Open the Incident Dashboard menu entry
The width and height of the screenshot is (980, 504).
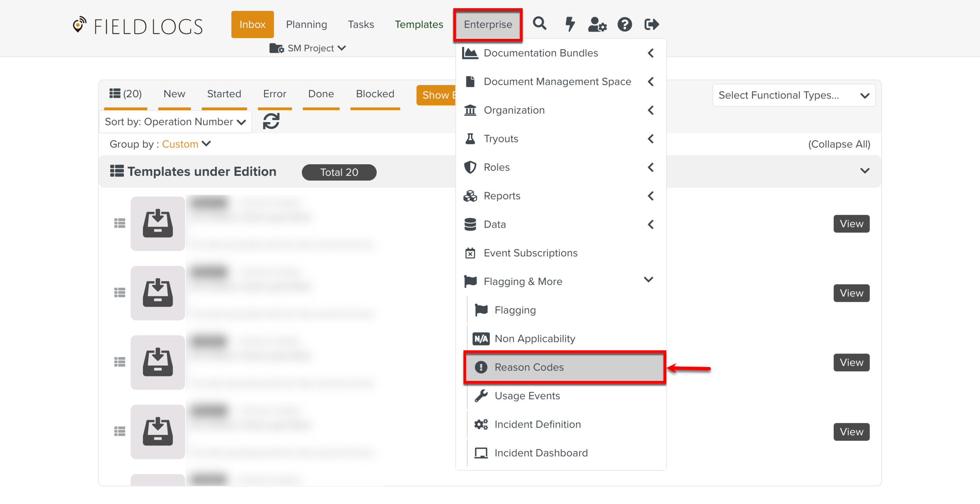[541, 453]
